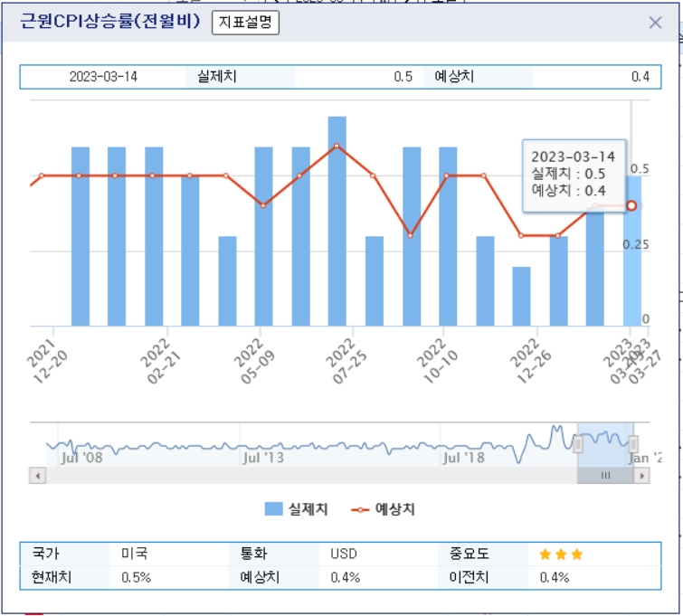This screenshot has width=683, height=616.
Task: Click the navigator left scroll arrow
Action: (x=38, y=475)
